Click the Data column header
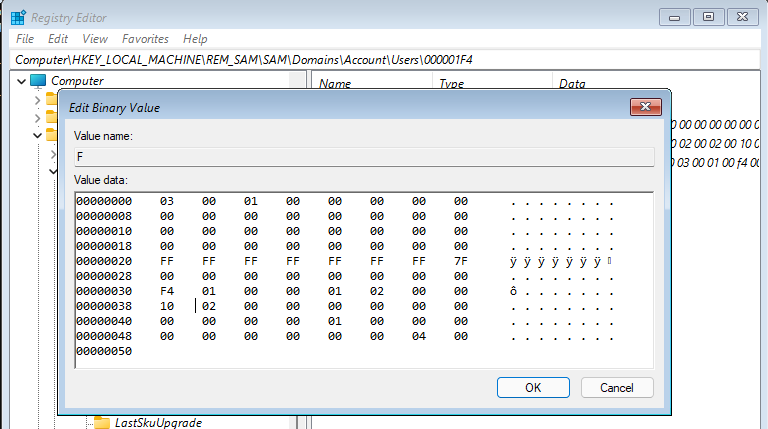Screen dimensions: 768x429 pos(572,84)
